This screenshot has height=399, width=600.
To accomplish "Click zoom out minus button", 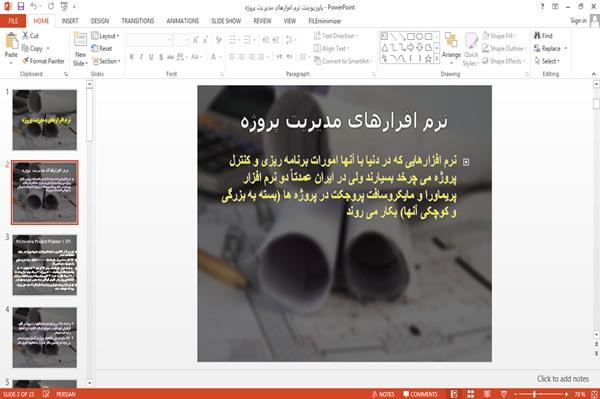I will [516, 394].
